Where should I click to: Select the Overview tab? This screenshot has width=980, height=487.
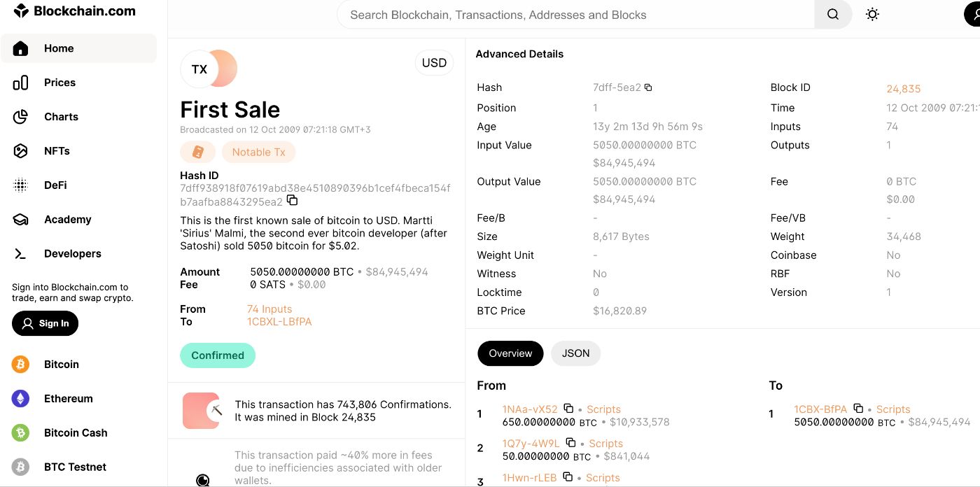pyautogui.click(x=510, y=353)
